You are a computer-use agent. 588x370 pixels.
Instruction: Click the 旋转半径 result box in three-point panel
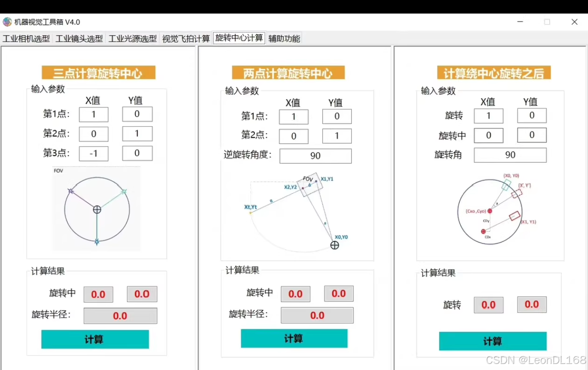tap(120, 316)
